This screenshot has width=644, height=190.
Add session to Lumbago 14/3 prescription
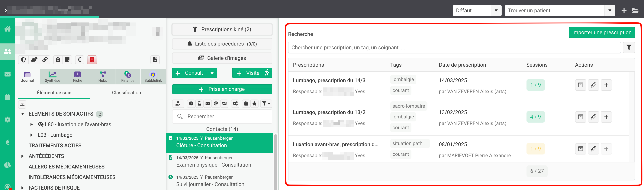pyautogui.click(x=606, y=85)
